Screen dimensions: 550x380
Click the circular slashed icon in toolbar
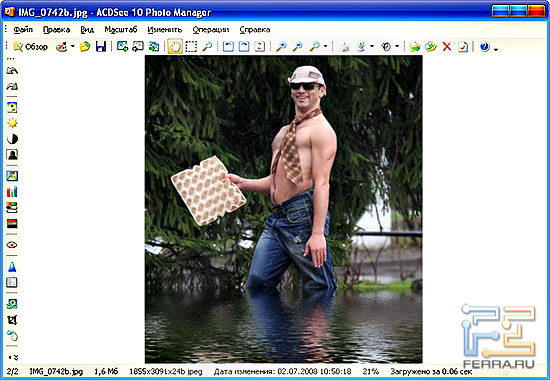point(386,47)
